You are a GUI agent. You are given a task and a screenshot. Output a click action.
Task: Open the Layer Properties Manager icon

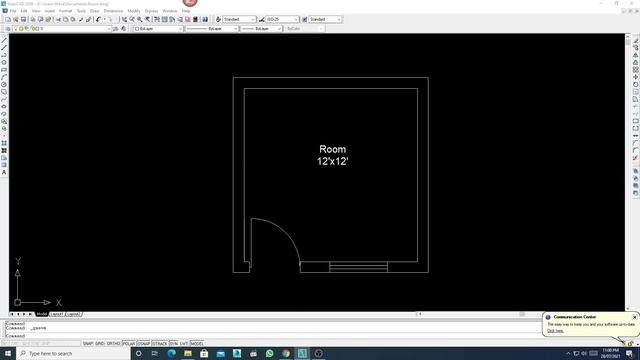tap(8, 29)
